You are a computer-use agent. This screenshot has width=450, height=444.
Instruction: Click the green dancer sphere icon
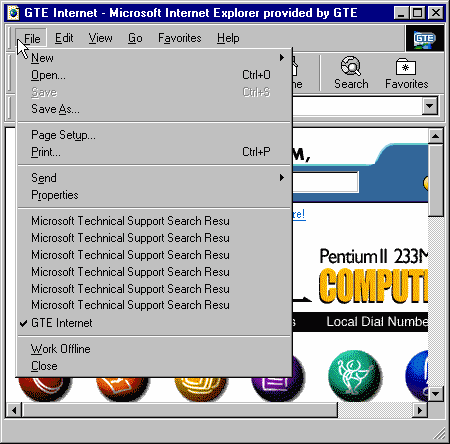coord(355,376)
